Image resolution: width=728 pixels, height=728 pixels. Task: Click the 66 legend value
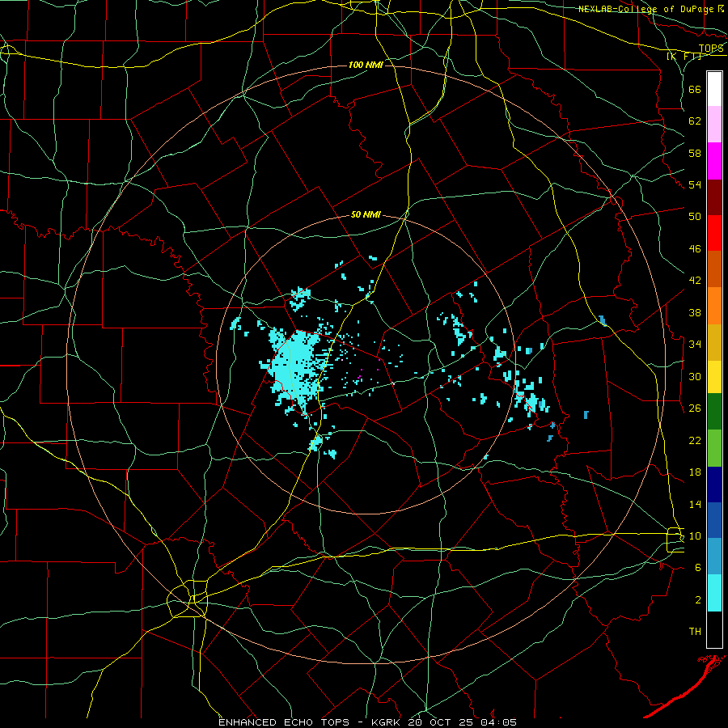click(x=695, y=89)
